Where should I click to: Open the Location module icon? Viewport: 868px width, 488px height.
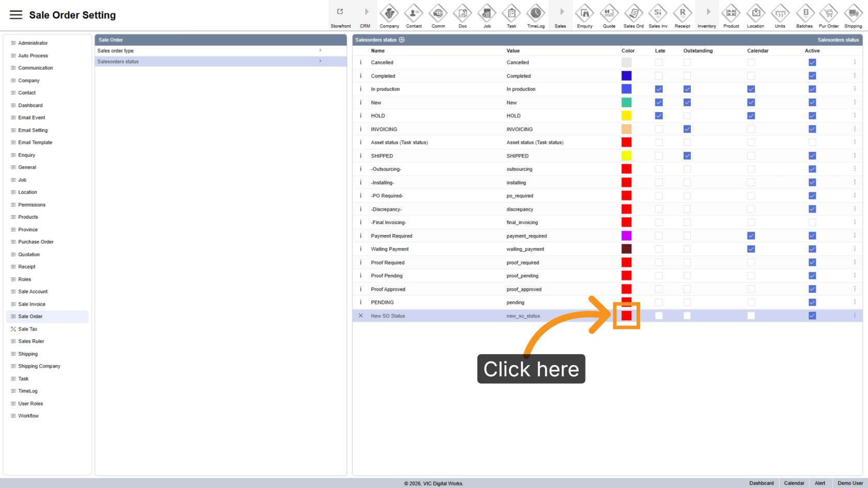tap(755, 15)
